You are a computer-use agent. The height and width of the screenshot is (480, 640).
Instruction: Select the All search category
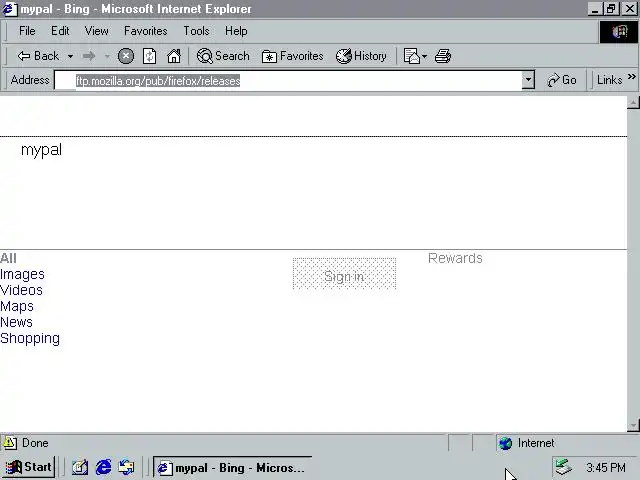pos(8,258)
